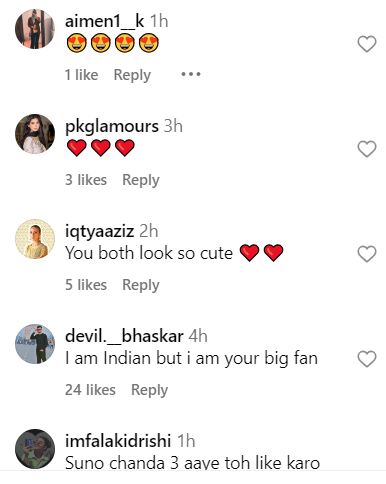
Task: Reply to aimen1__k's comment
Action: click(132, 75)
